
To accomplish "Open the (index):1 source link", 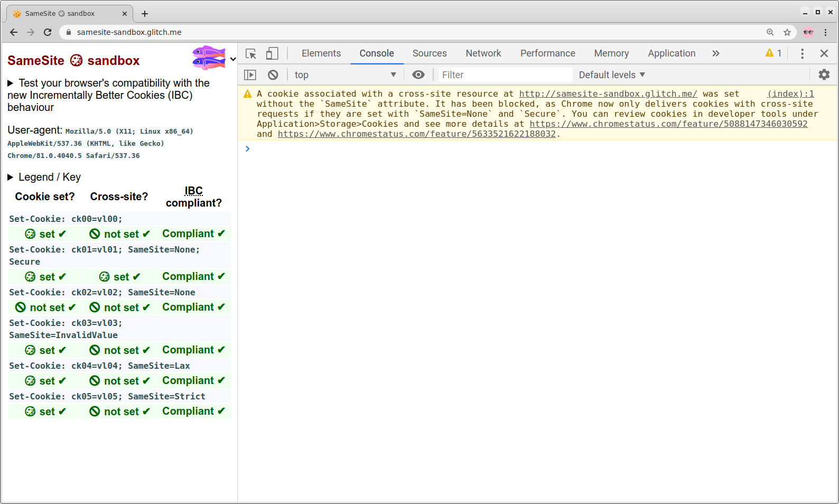I will [x=790, y=94].
